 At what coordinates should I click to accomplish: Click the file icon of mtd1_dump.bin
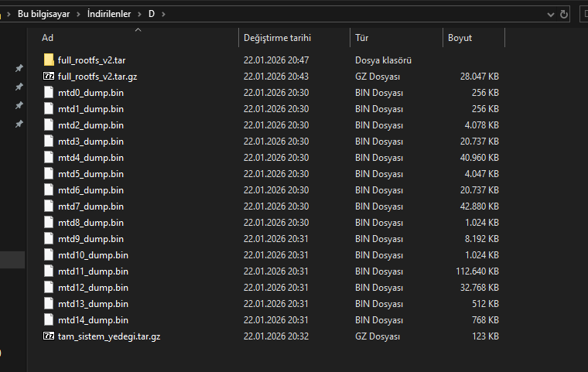[49, 109]
